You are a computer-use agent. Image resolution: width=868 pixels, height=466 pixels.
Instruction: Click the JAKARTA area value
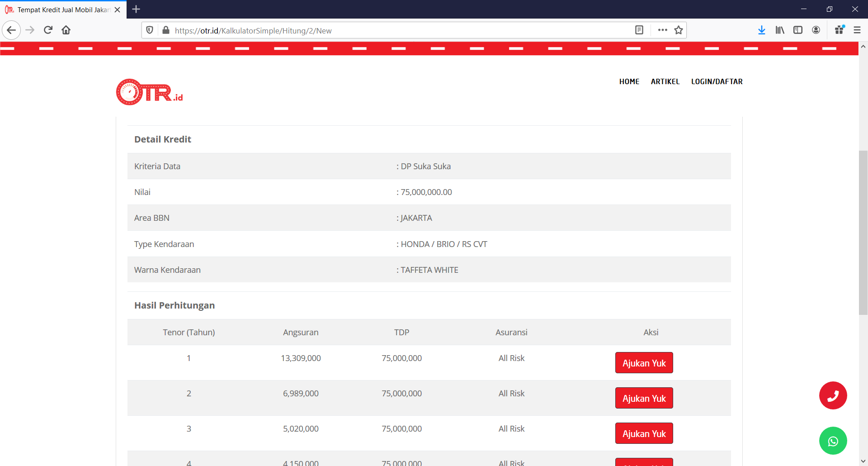(416, 218)
